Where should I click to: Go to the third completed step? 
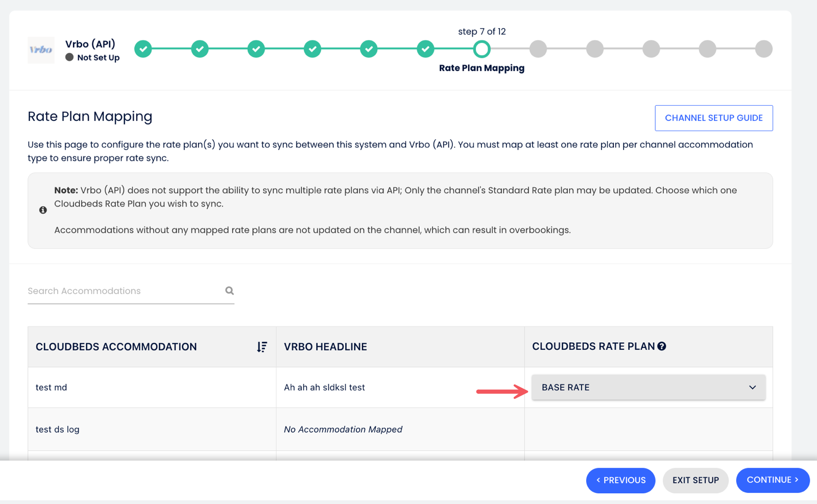coord(256,49)
